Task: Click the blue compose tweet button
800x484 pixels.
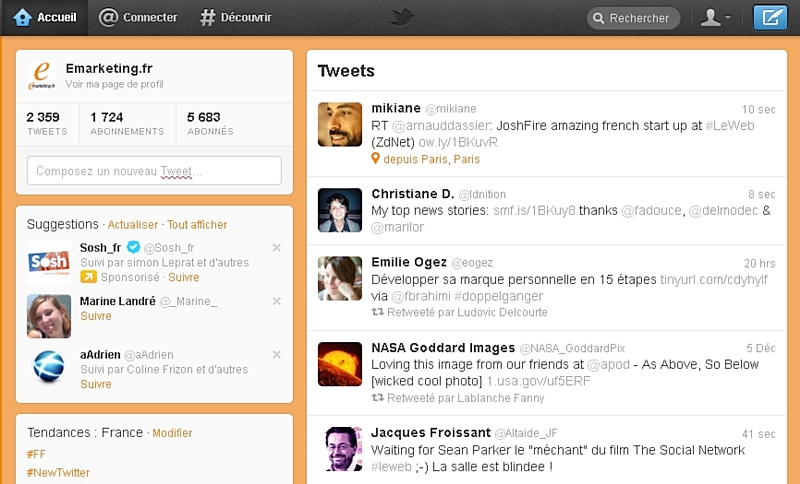Action: (770, 17)
